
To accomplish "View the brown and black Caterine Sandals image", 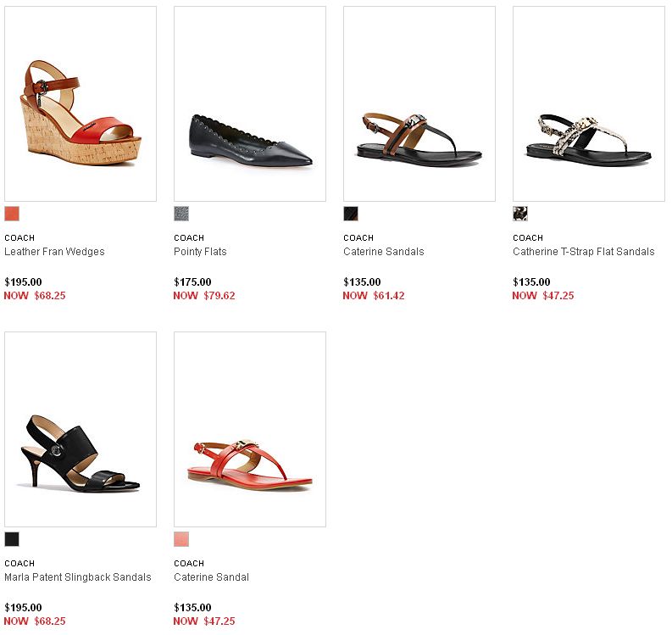I will [x=419, y=103].
